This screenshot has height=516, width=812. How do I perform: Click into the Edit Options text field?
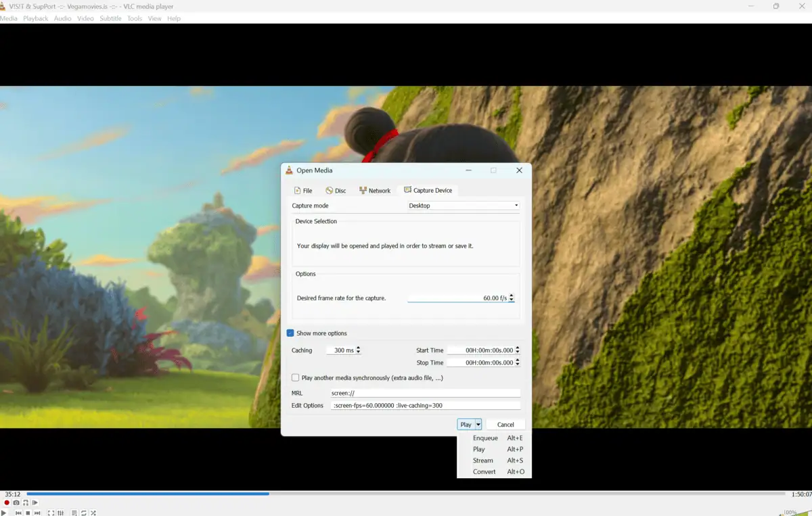point(426,406)
